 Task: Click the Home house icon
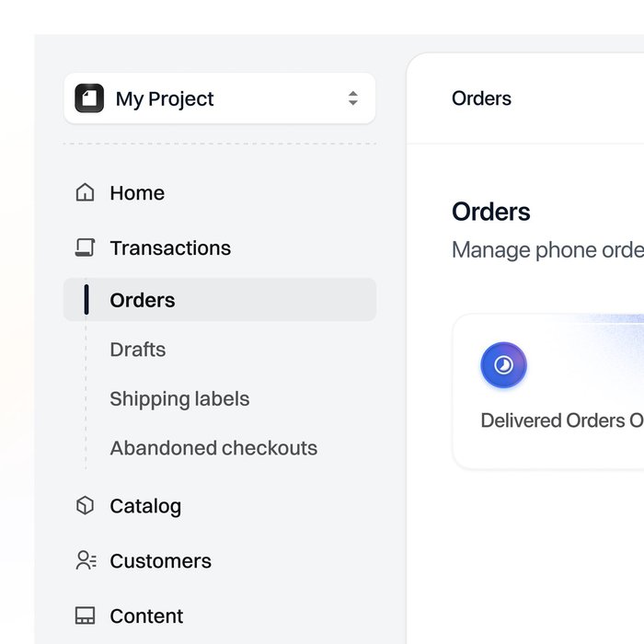(x=86, y=193)
